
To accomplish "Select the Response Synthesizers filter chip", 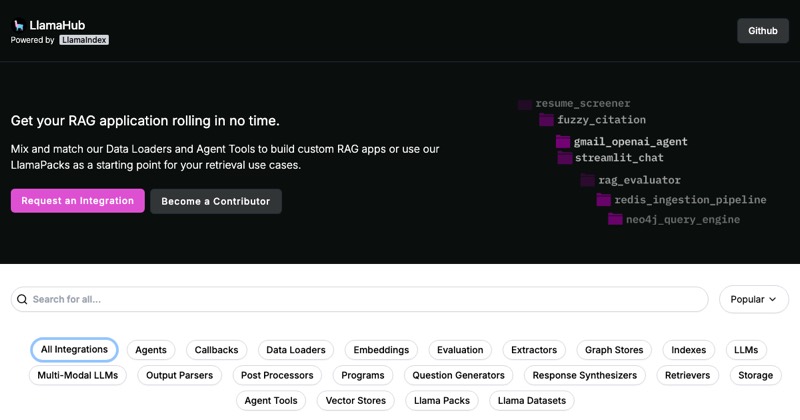I will [x=585, y=375].
